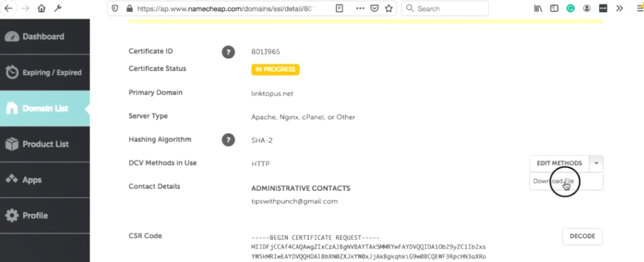Save page to Pocket
This screenshot has height=262, width=644.
(x=374, y=8)
